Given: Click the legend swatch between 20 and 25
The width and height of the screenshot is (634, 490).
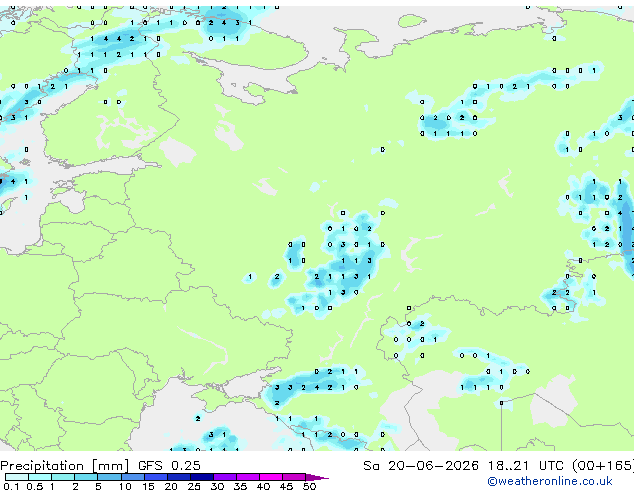Looking at the screenshot, I should (178, 477).
